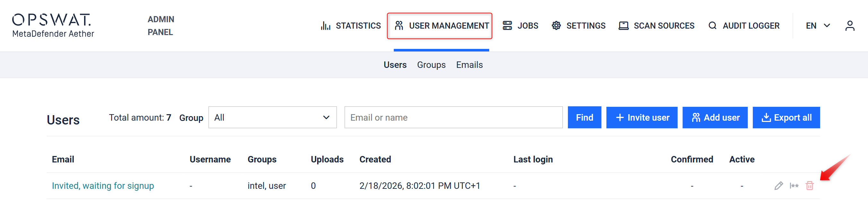Click the Invite user button
This screenshot has height=202, width=868.
tap(642, 117)
